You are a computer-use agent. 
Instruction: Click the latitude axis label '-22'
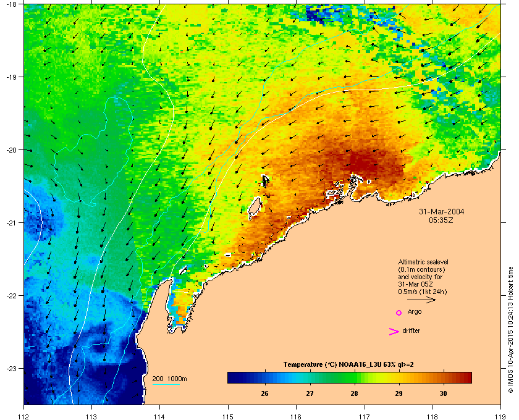pyautogui.click(x=12, y=295)
